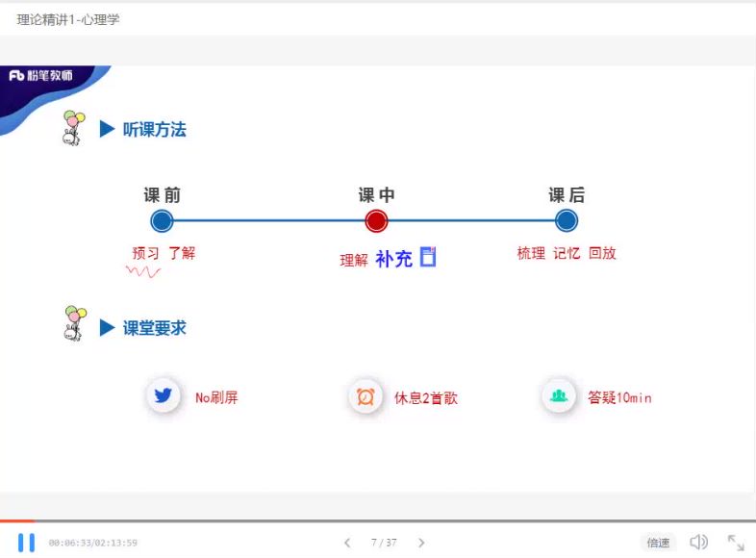Click the text 了解

[182, 253]
